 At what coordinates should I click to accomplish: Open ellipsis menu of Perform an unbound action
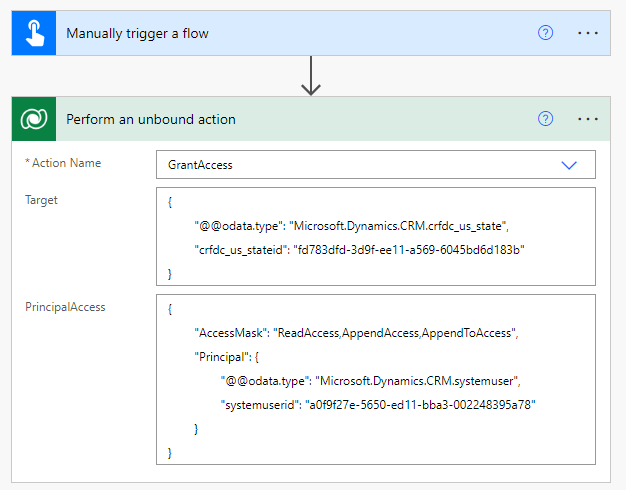pos(588,119)
